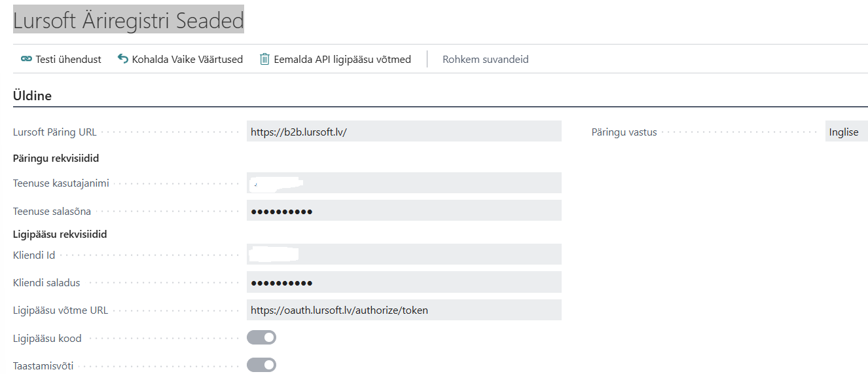868x374 pixels.
Task: Toggle the Ligipääsu kood switch
Action: point(261,338)
